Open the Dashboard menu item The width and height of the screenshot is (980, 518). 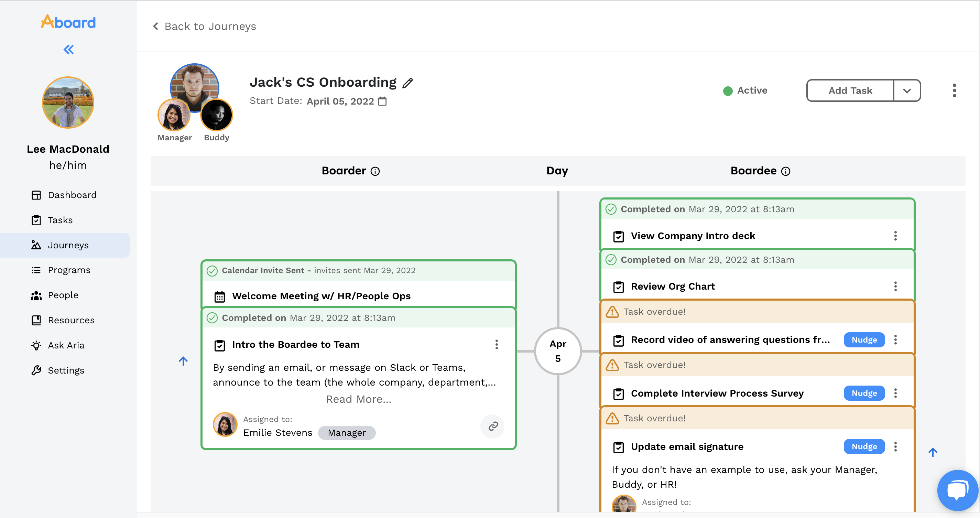tap(72, 195)
